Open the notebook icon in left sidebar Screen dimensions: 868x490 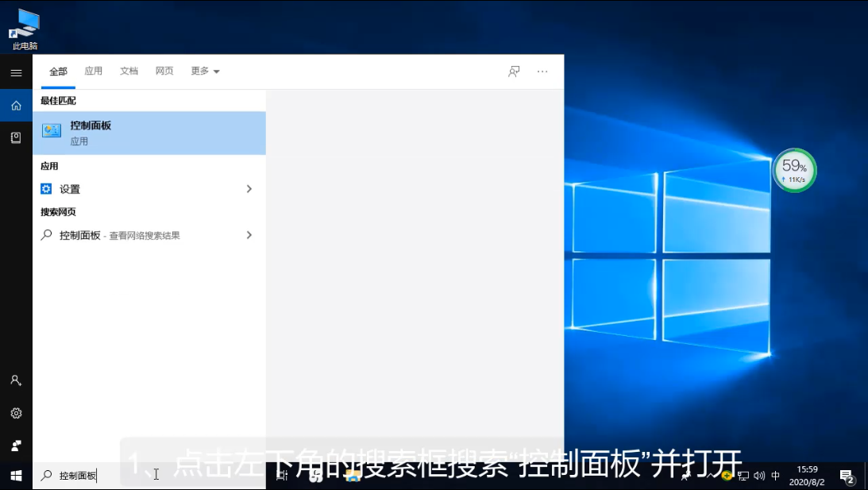pyautogui.click(x=16, y=137)
